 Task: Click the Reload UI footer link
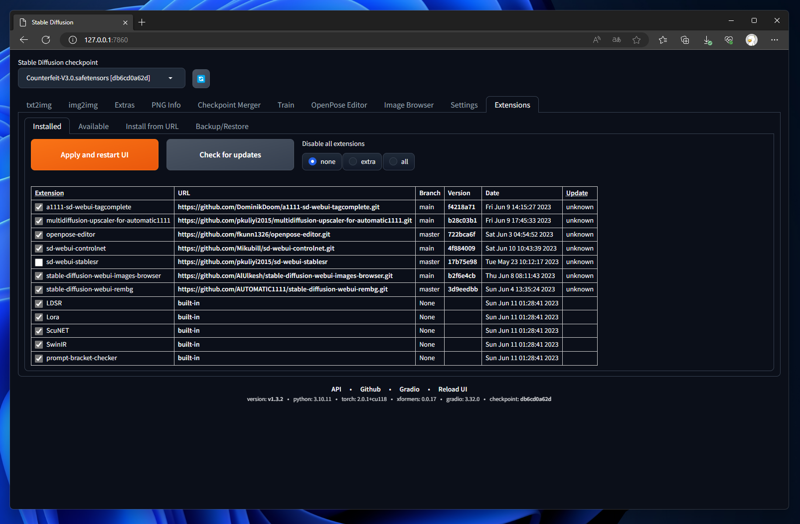pyautogui.click(x=453, y=389)
